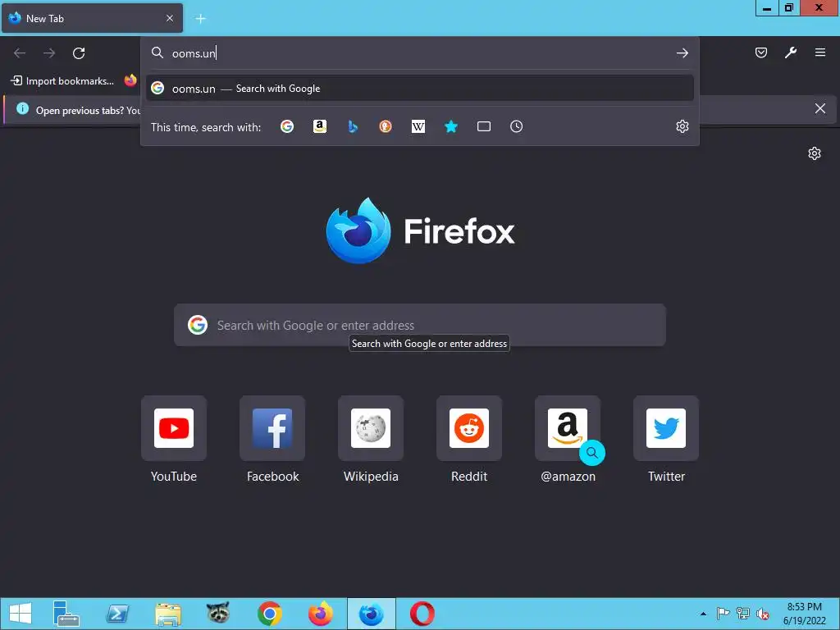Image resolution: width=840 pixels, height=630 pixels.
Task: Launch Opera from the taskbar
Action: click(x=422, y=614)
